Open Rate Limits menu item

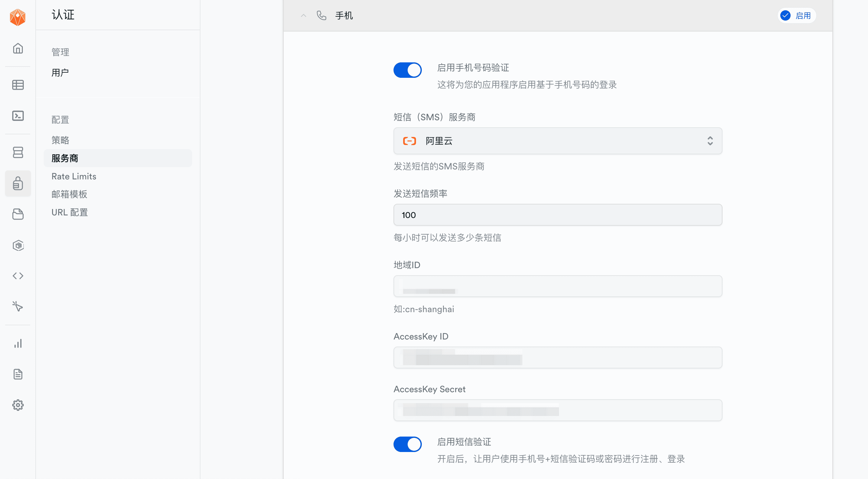pos(74,176)
